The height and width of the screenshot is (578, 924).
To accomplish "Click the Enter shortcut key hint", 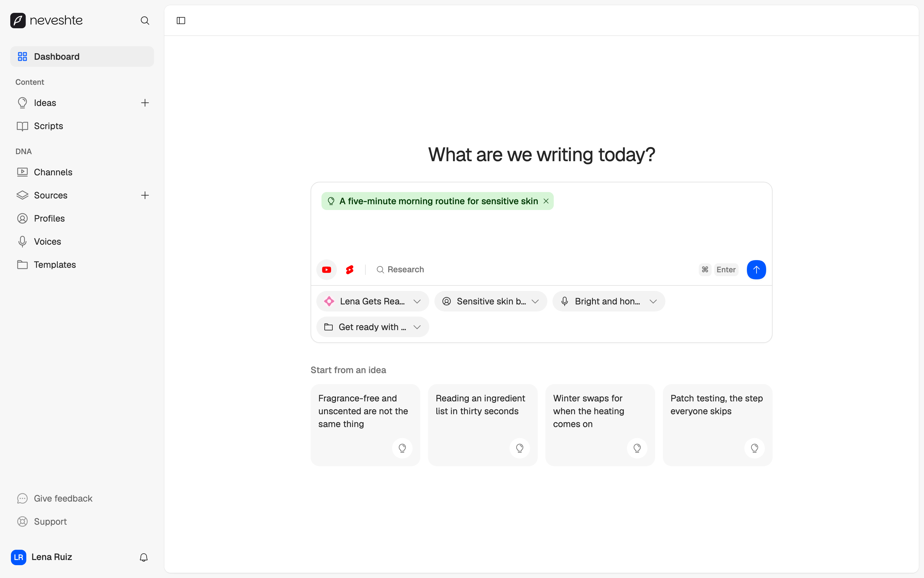I will pyautogui.click(x=726, y=270).
